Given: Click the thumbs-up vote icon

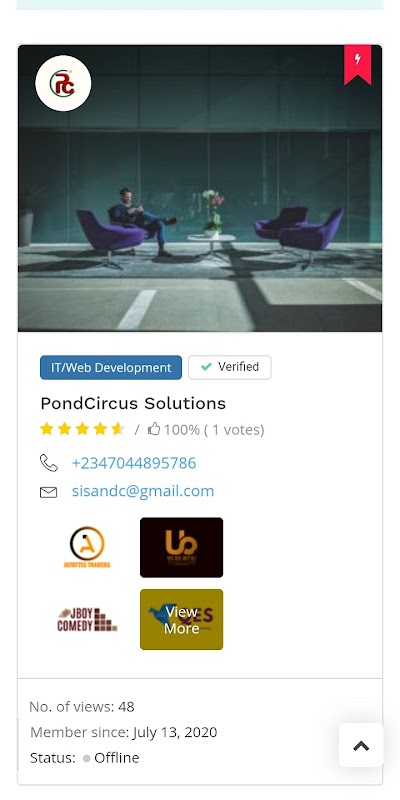Looking at the screenshot, I should coord(154,429).
